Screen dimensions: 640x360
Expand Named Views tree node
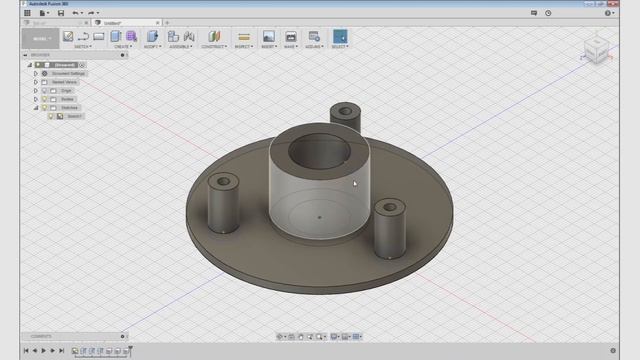36,82
